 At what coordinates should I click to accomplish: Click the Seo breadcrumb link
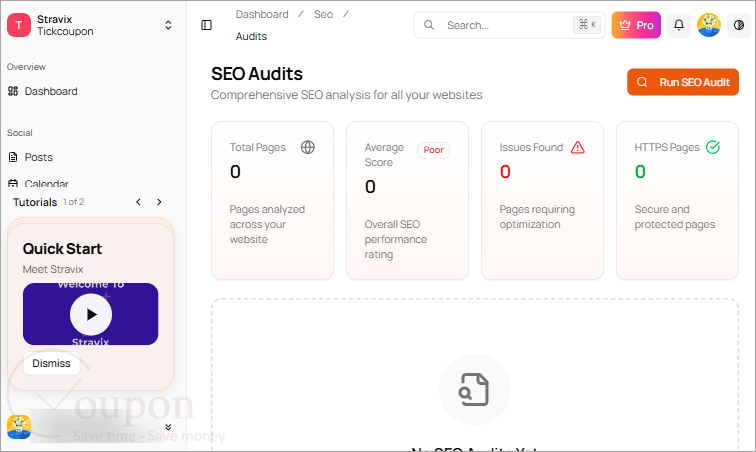point(323,14)
